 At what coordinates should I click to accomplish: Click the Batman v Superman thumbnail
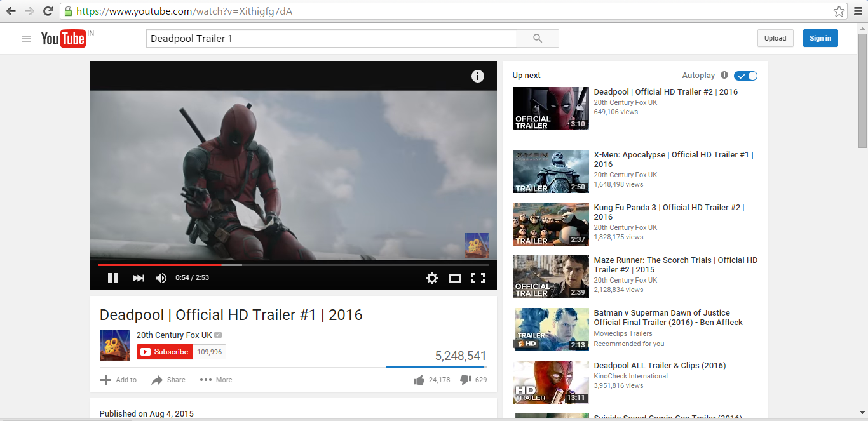[550, 330]
